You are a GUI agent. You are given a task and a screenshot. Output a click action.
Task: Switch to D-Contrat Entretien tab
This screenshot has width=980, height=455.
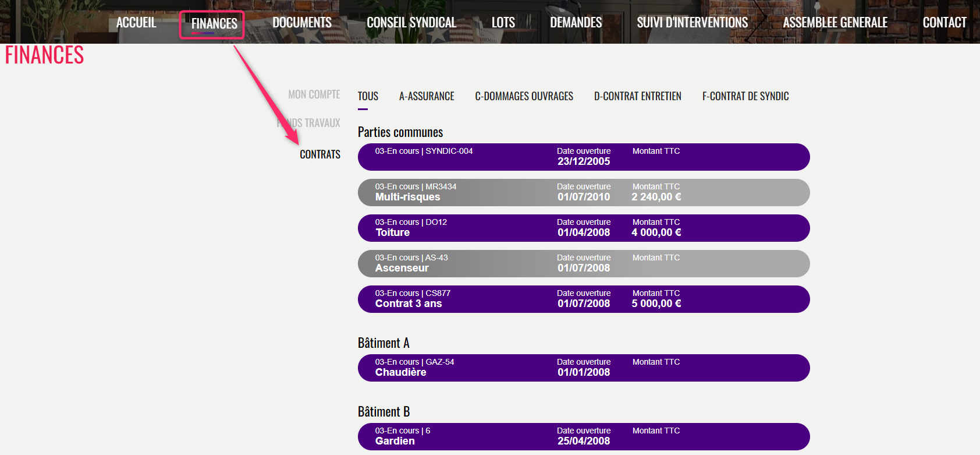tap(637, 96)
